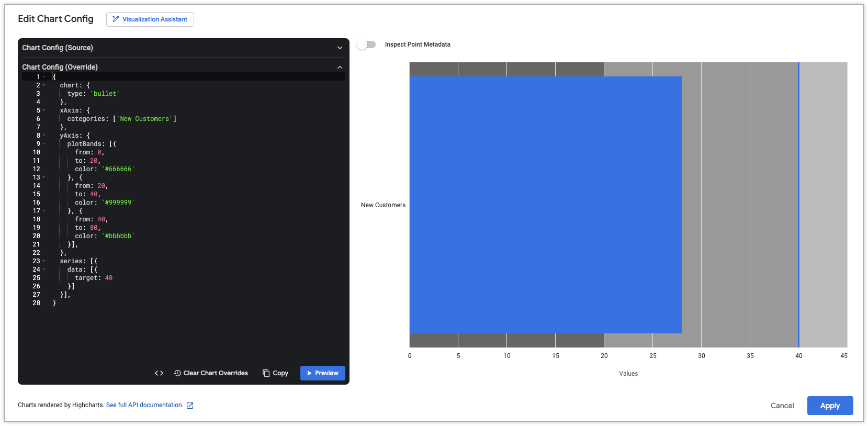Run Preview with the play button
The image size is (868, 426).
322,373
